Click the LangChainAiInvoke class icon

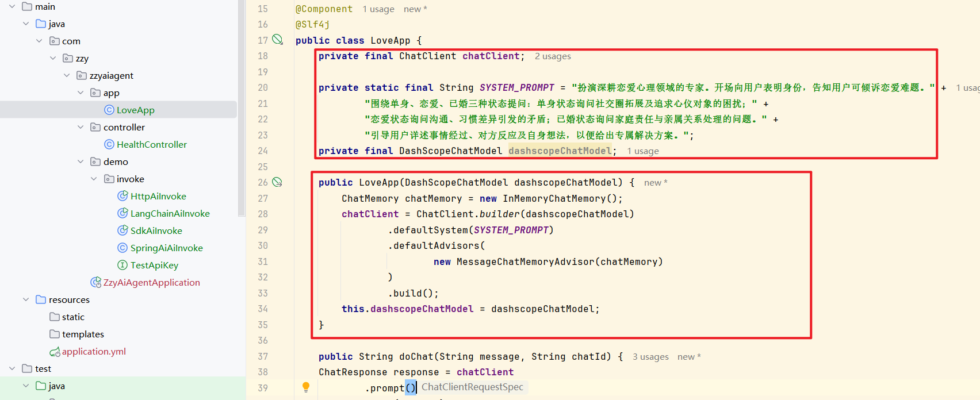122,213
